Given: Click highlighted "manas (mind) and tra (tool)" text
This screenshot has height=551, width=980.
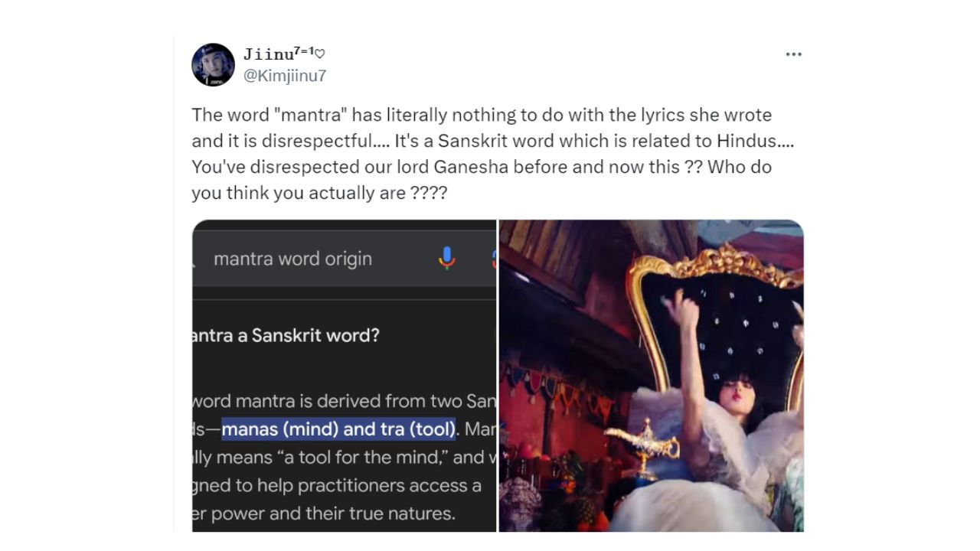Looking at the screenshot, I should pos(338,429).
